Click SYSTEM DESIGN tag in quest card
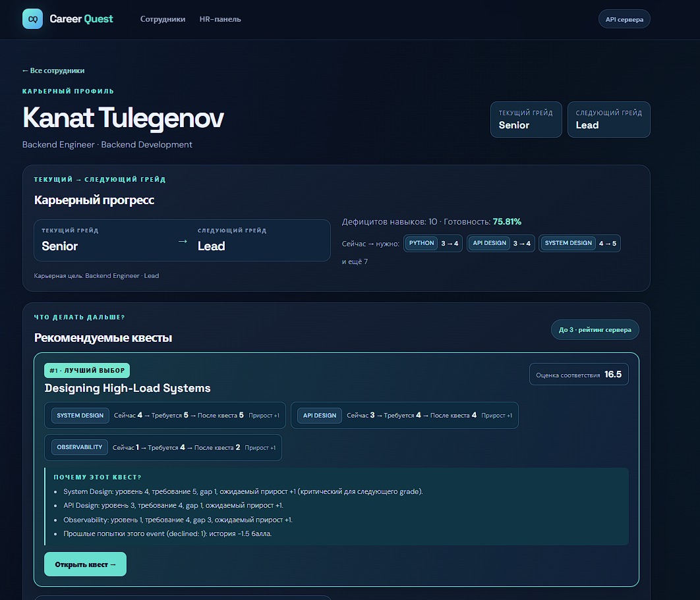The height and width of the screenshot is (600, 700). (80, 416)
